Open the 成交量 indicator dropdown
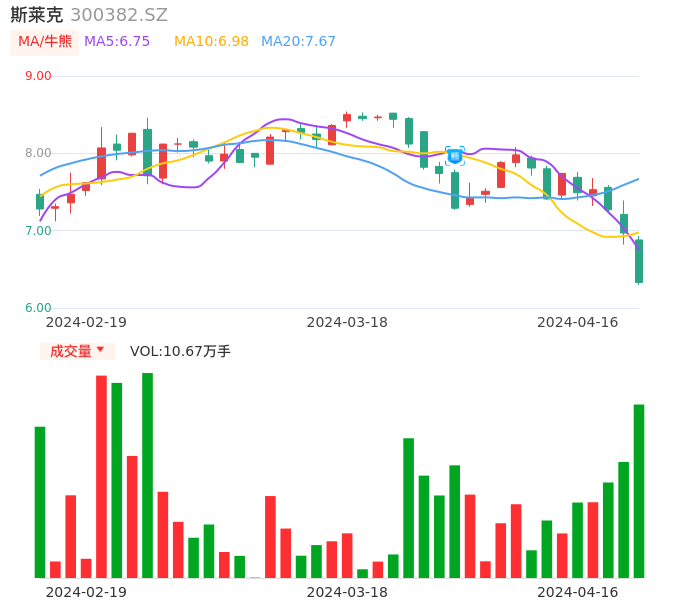This screenshot has width=686, height=606. coord(76,351)
